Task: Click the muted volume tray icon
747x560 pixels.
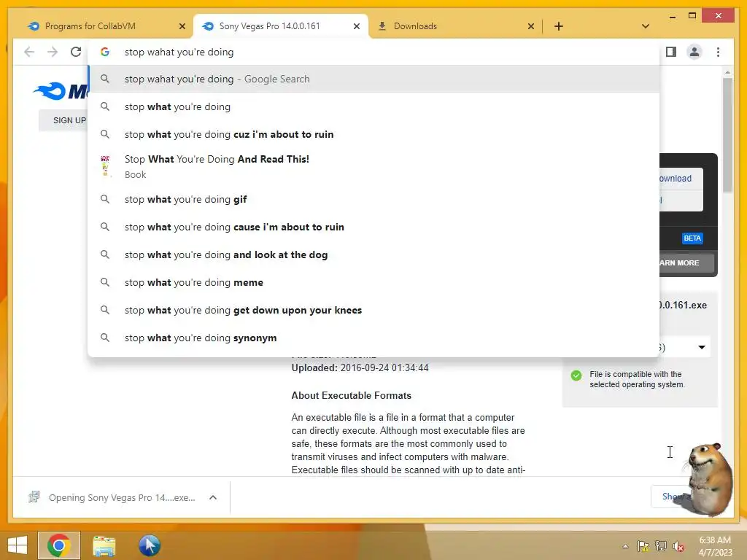Action: coord(678,546)
